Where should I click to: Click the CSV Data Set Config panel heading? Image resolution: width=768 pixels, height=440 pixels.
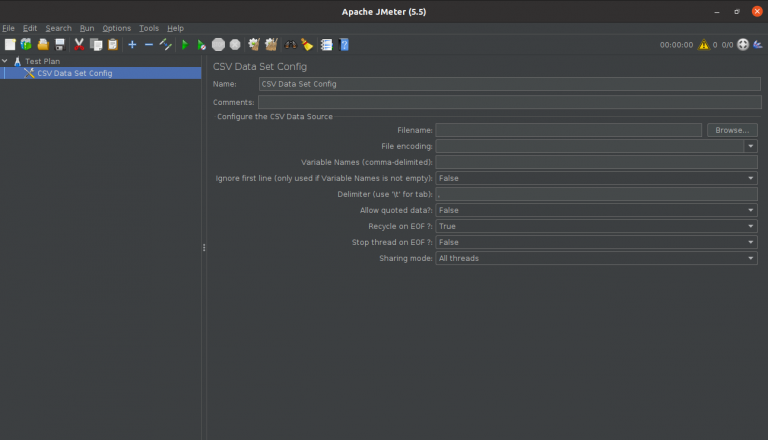click(x=260, y=66)
